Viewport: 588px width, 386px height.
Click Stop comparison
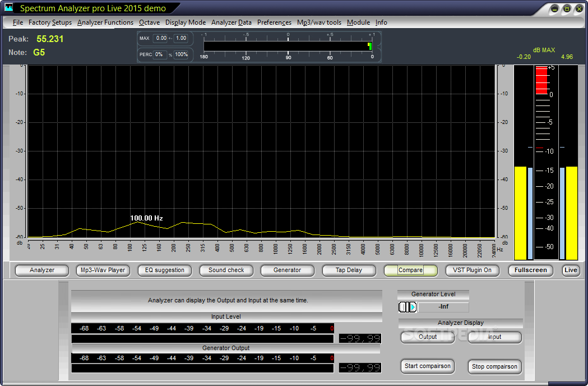click(494, 366)
